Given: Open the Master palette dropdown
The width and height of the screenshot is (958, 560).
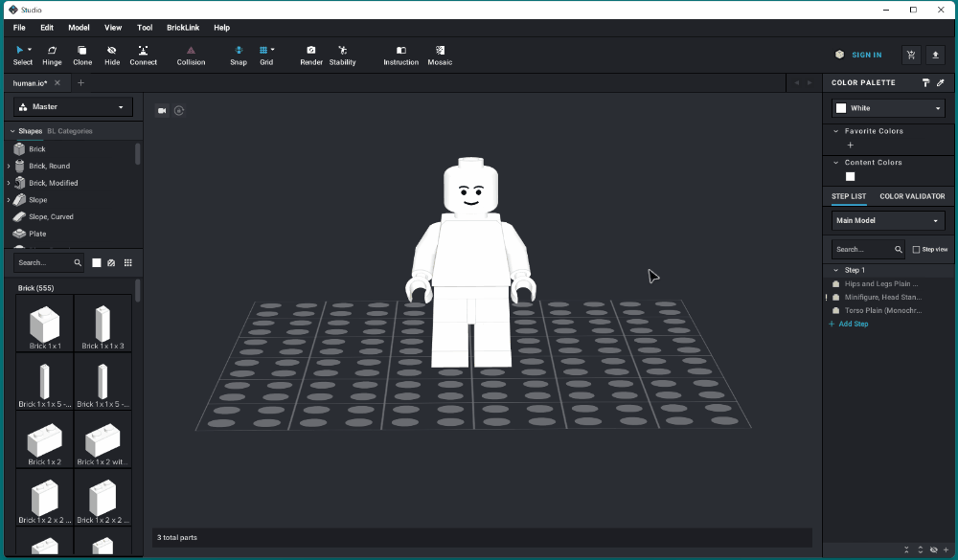Looking at the screenshot, I should (73, 107).
